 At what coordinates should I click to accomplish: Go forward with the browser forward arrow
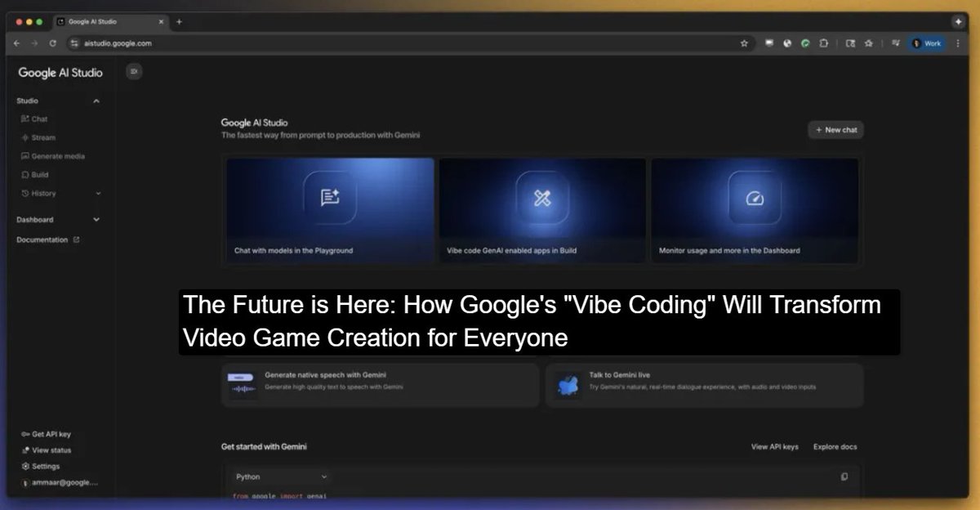click(34, 43)
